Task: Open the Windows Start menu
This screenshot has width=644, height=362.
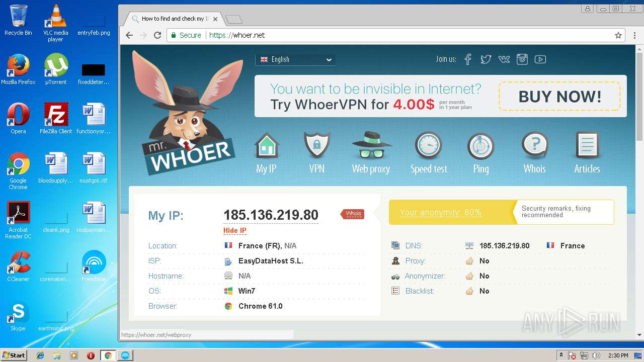Action: [x=14, y=355]
